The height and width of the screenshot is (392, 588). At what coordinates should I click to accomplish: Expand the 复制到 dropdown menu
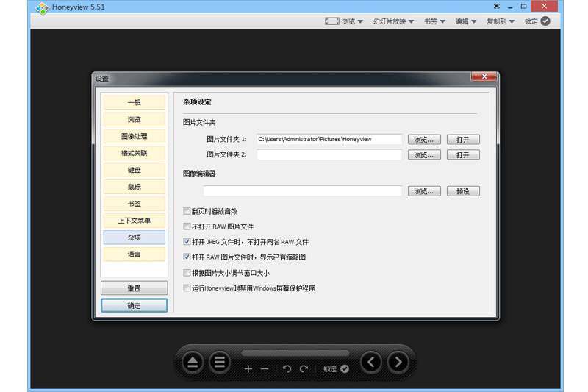500,21
